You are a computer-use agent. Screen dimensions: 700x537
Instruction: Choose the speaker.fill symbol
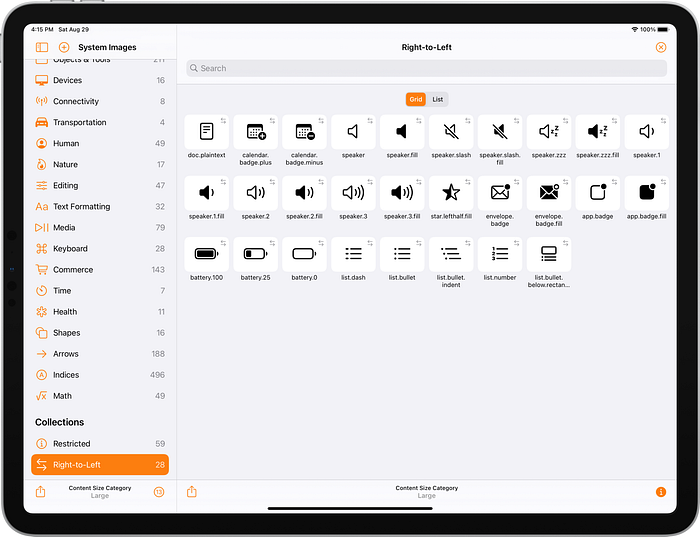[x=402, y=132]
